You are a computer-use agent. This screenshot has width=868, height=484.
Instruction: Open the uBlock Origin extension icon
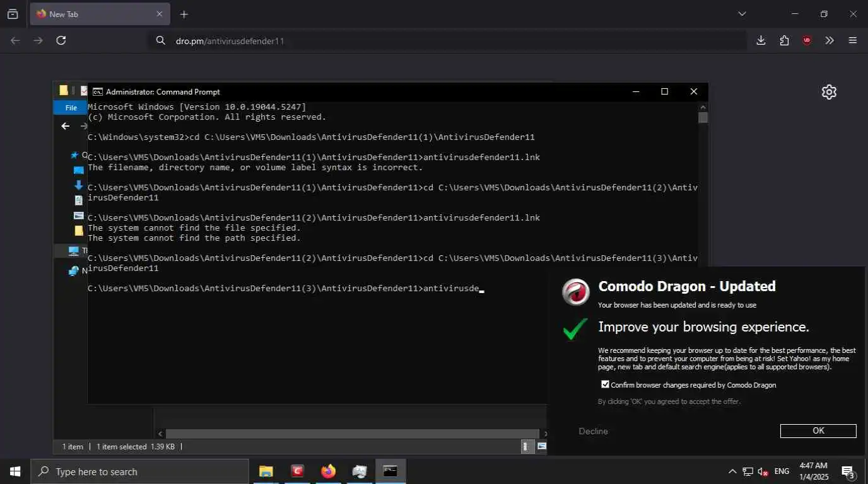(807, 40)
